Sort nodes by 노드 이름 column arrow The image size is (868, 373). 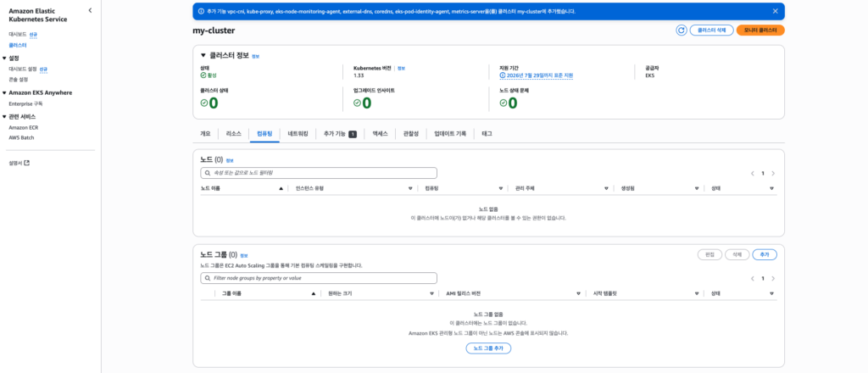point(281,188)
